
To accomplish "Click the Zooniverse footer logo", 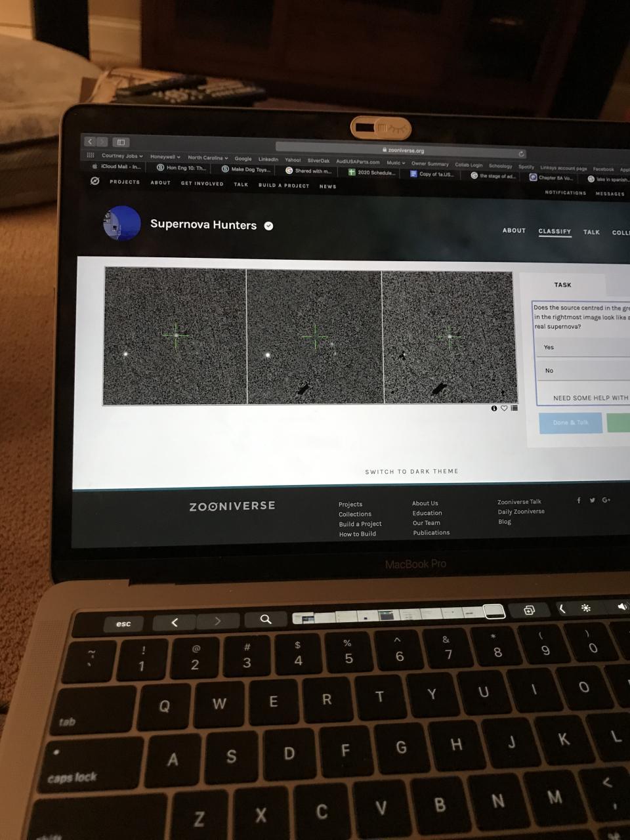I will (x=232, y=506).
